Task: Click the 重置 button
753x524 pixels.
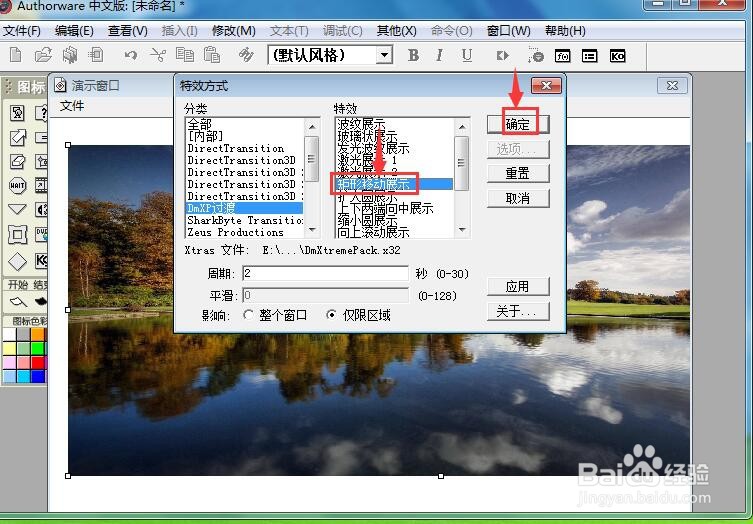Action: pos(518,173)
